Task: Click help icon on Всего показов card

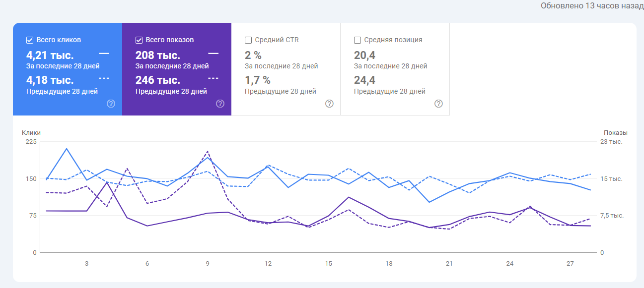Action: [x=220, y=104]
